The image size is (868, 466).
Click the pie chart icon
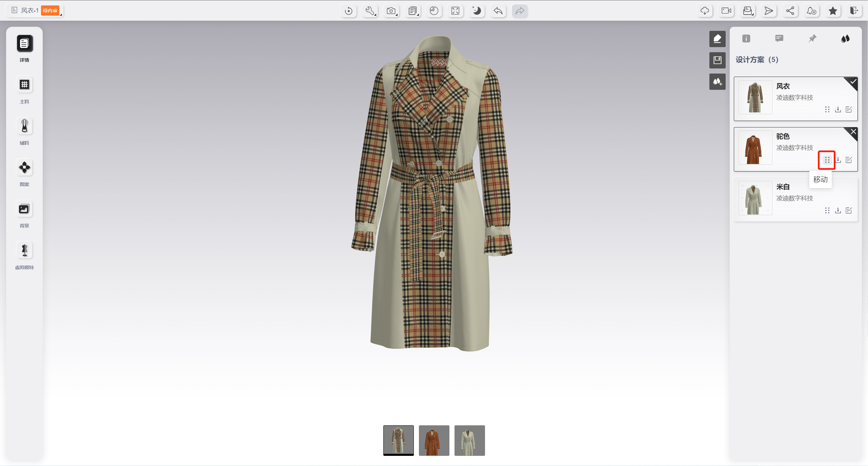(x=434, y=11)
